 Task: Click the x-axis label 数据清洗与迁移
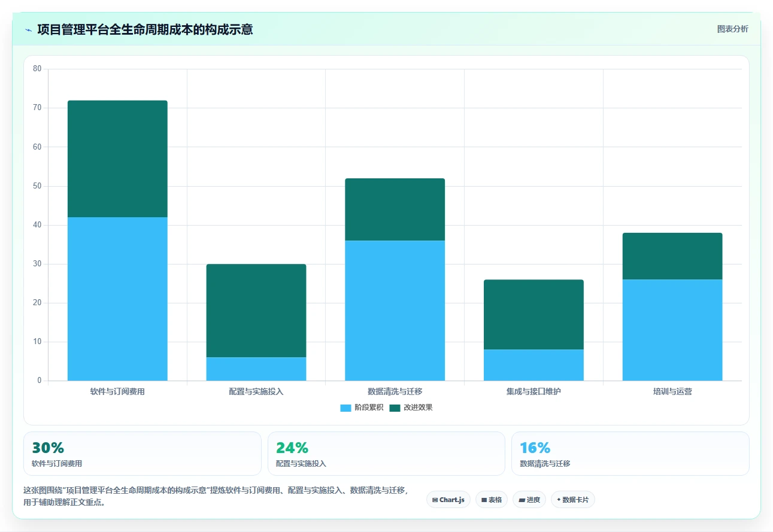pyautogui.click(x=395, y=392)
